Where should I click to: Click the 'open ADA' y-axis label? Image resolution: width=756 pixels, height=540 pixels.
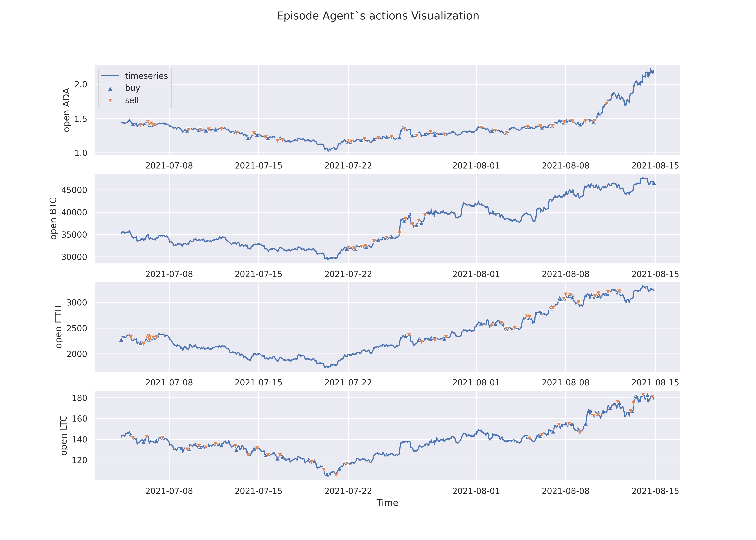point(66,110)
